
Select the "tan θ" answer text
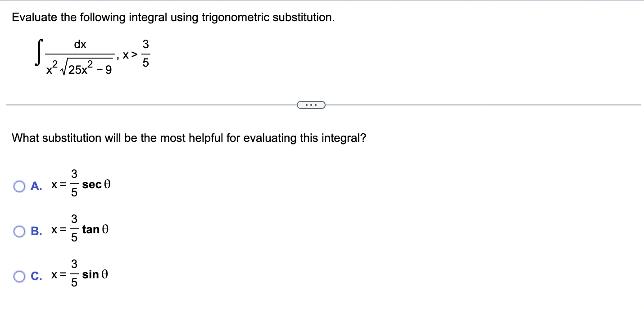pos(95,230)
